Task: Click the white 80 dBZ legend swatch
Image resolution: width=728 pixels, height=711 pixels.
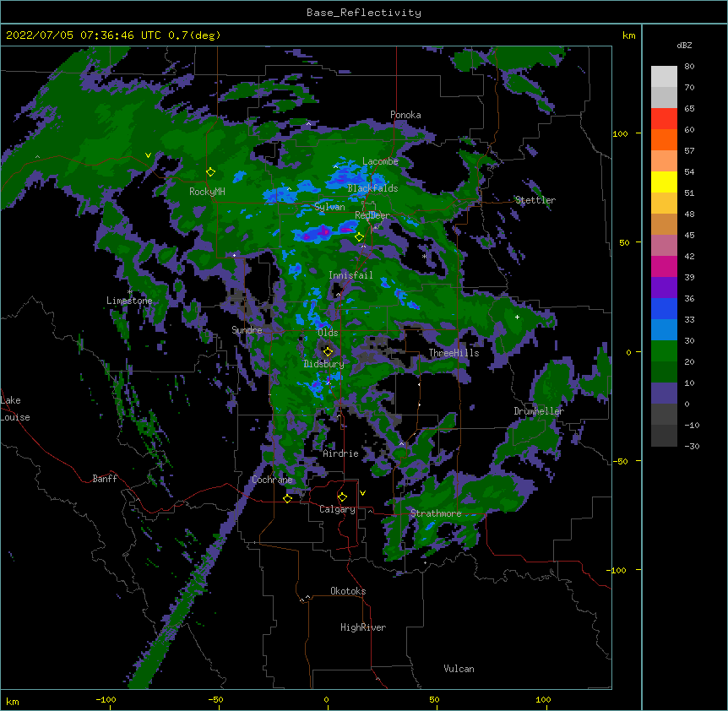Action: 664,77
